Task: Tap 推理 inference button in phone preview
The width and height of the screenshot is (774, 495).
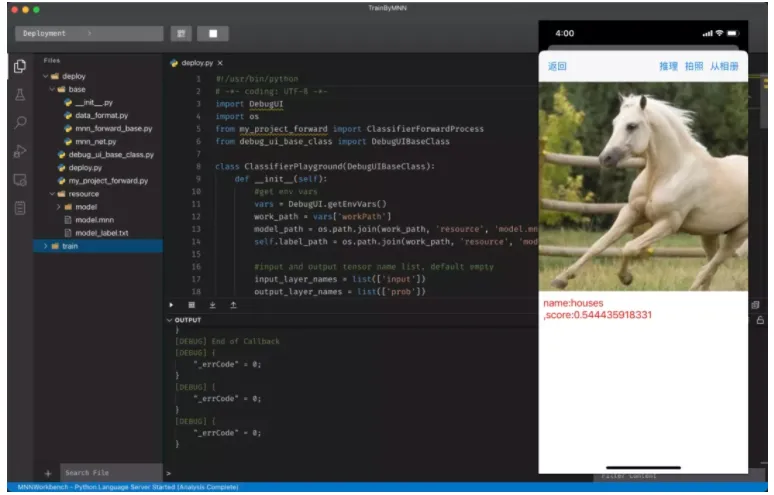Action: 668,66
